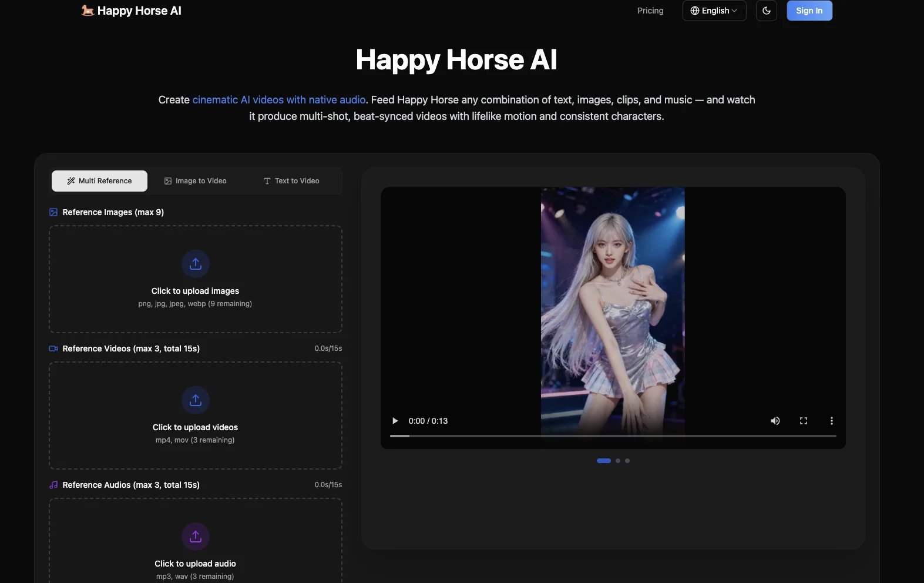Click the upload videos icon
The height and width of the screenshot is (583, 924).
pyautogui.click(x=196, y=400)
